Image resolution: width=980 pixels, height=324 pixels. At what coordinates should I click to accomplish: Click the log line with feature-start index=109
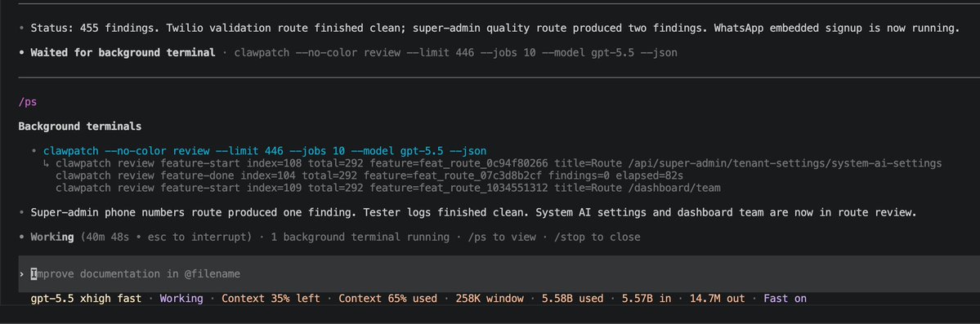point(388,188)
